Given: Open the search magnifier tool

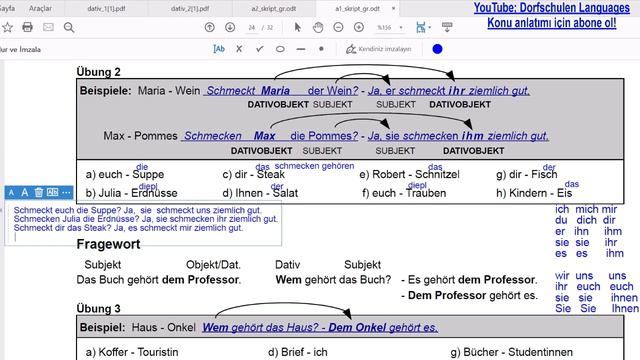Looking at the screenshot, I should [x=69, y=27].
